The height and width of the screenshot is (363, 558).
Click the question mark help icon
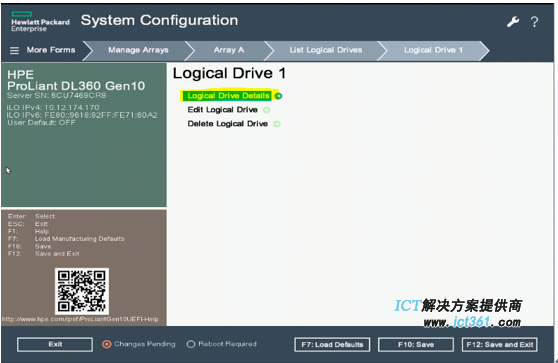pos(534,22)
